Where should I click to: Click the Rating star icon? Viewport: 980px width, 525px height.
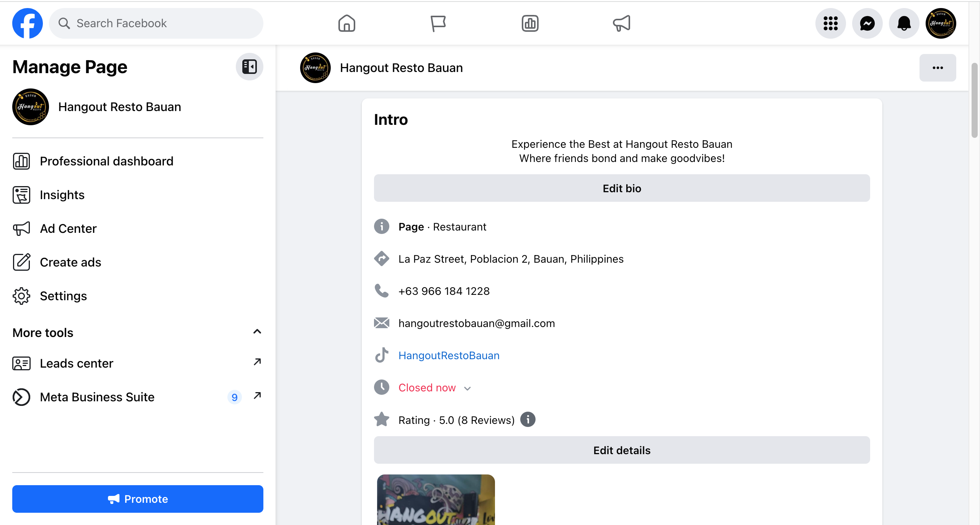pos(382,419)
